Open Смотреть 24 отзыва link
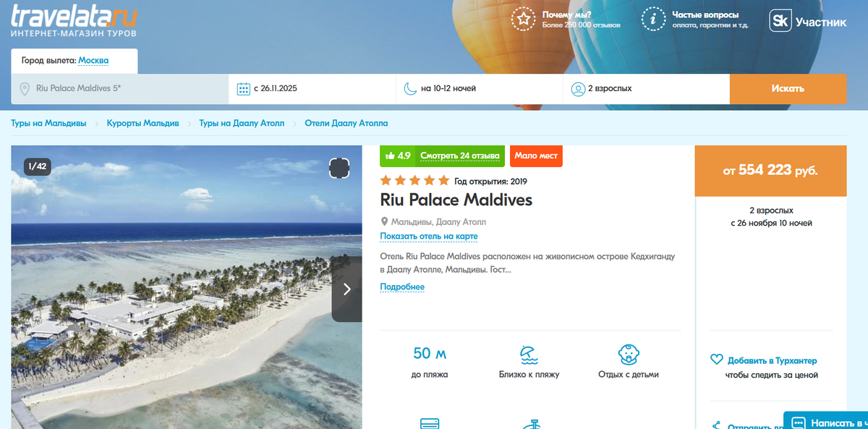 tap(460, 156)
